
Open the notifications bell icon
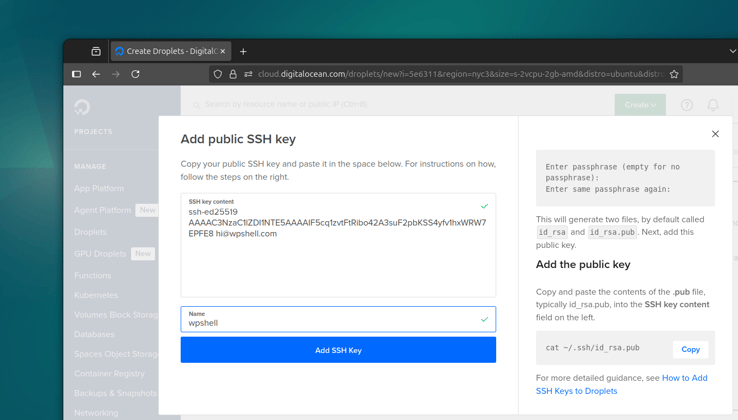713,105
